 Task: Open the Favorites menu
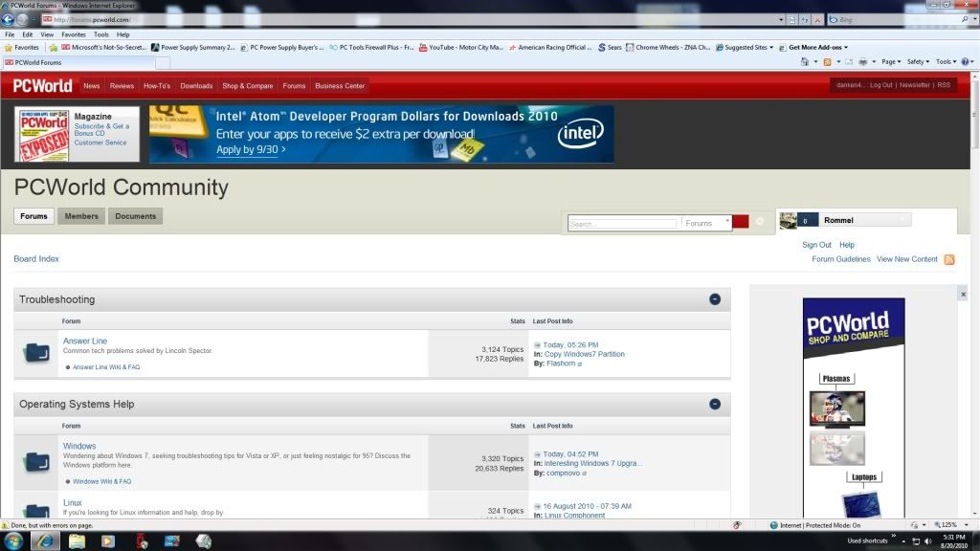[73, 35]
